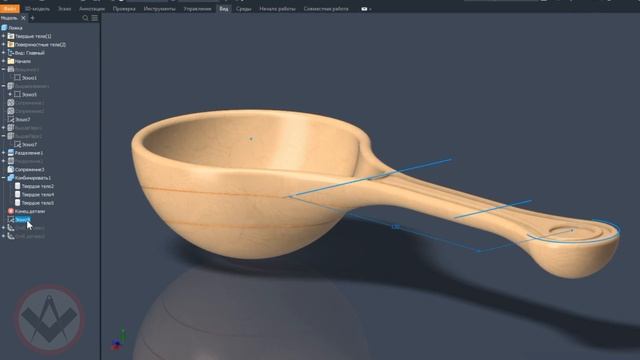Viewport: 640px width, 360px height.
Task: Click the Начало folder icon
Action: 11,61
